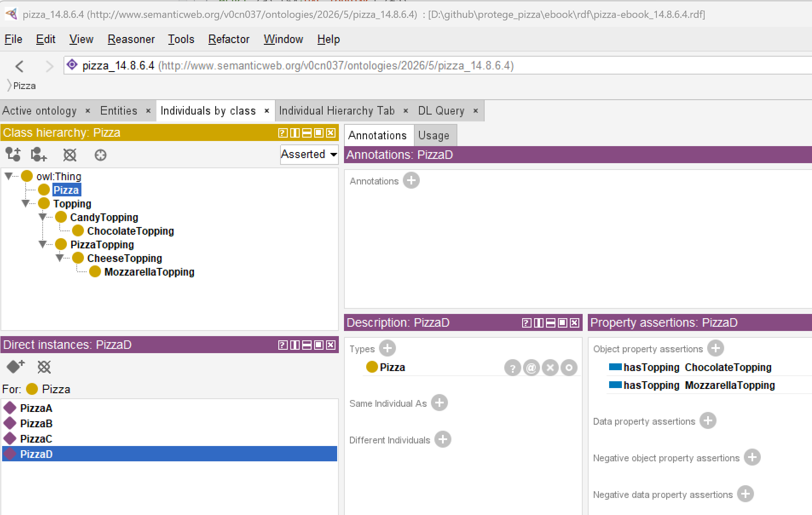
Task: Switch to the Entities tab
Action: [x=118, y=111]
